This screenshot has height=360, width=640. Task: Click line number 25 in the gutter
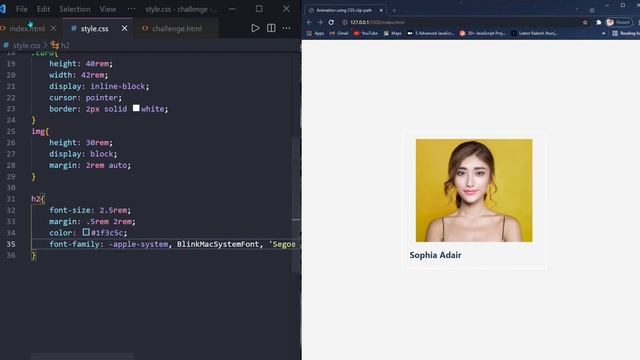point(11,131)
